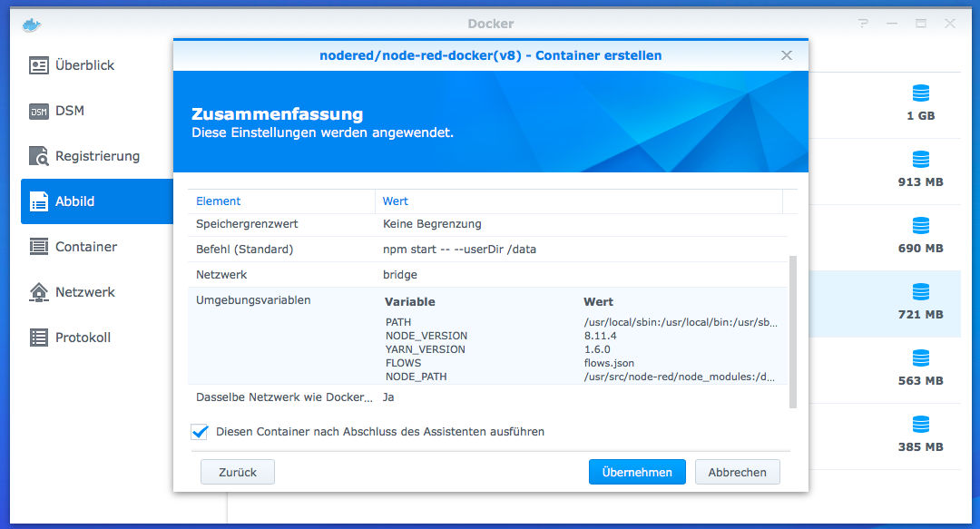This screenshot has width=980, height=529.
Task: Click the NODE_PATH variable name
Action: click(x=416, y=377)
